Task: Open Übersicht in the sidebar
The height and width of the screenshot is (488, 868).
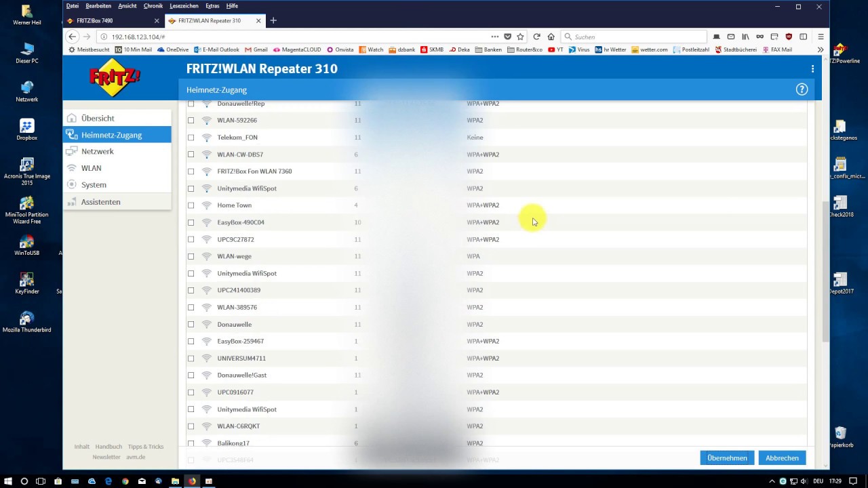Action: click(x=117, y=118)
